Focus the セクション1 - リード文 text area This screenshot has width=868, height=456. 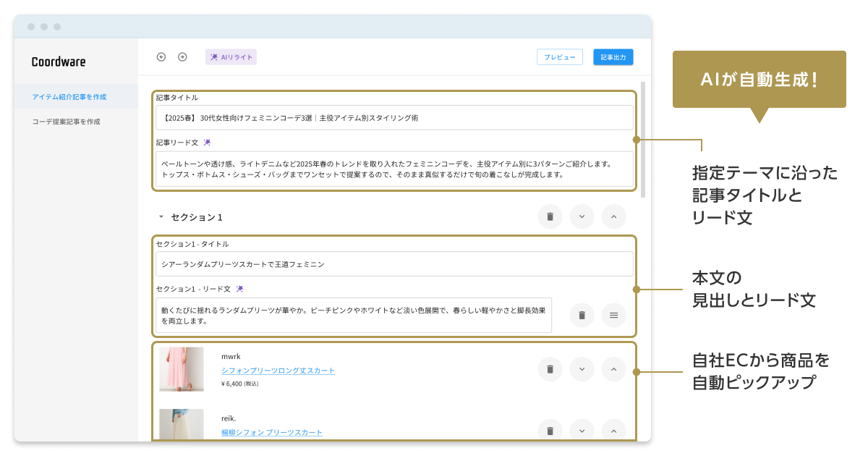(354, 316)
